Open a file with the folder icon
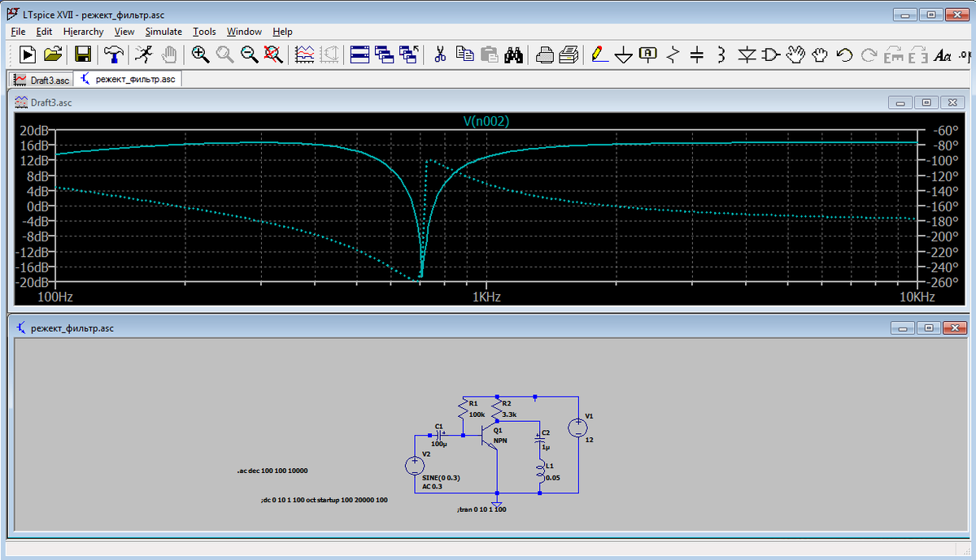Viewport: 976px width, 560px height. pos(53,54)
